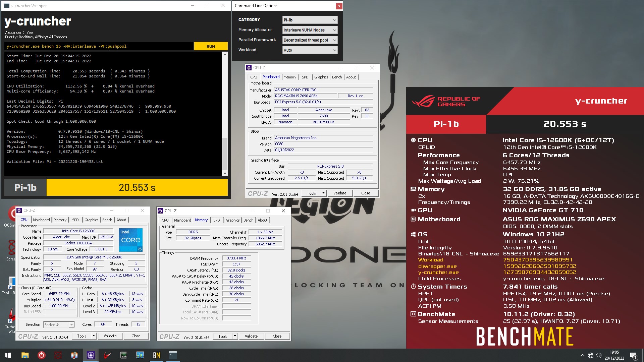Click CPU-Z title icon in Mainboard window
644x362 pixels.
coord(249,68)
